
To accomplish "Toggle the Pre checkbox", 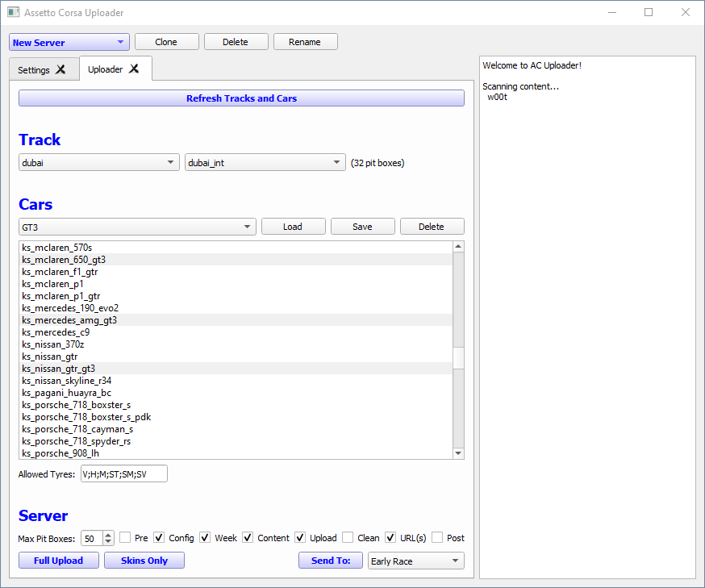I will [125, 537].
